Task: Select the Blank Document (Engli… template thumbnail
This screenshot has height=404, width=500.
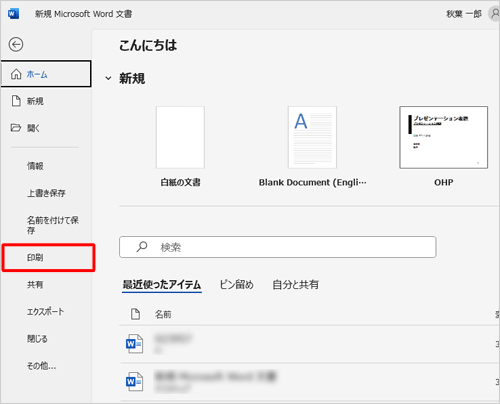Action: 312,137
